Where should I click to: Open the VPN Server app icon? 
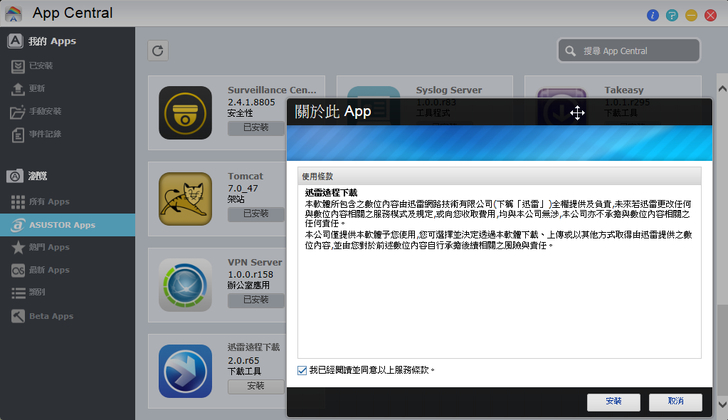pyautogui.click(x=185, y=285)
